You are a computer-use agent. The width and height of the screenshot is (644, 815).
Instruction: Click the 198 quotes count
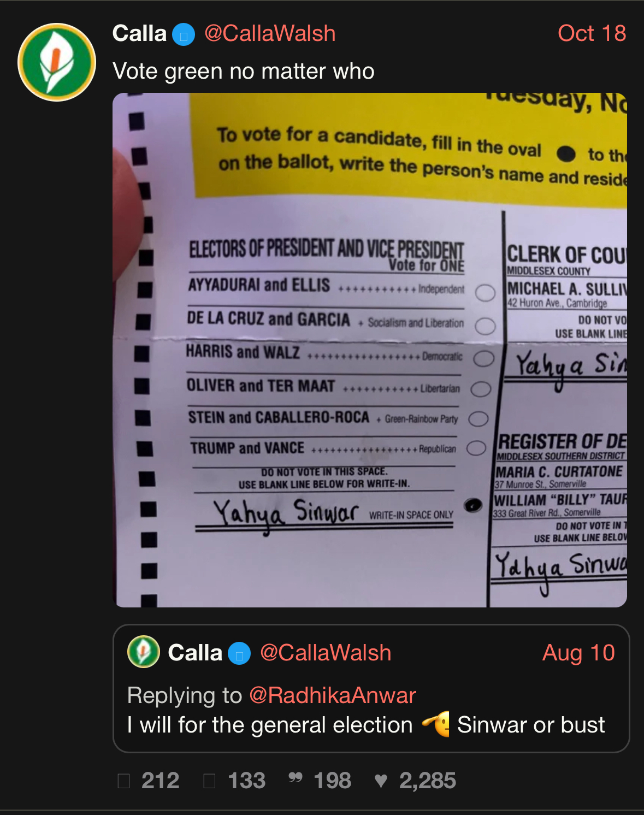[x=333, y=781]
